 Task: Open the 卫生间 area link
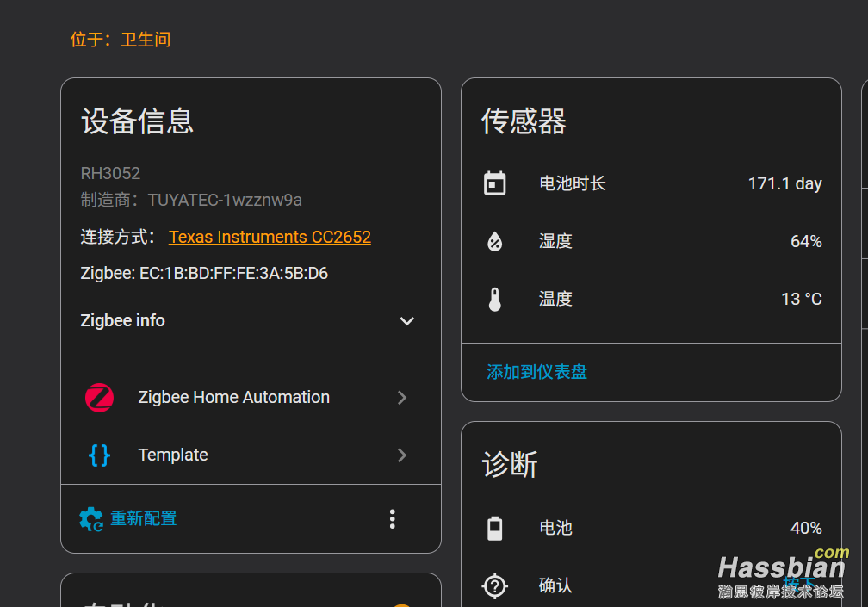[145, 39]
